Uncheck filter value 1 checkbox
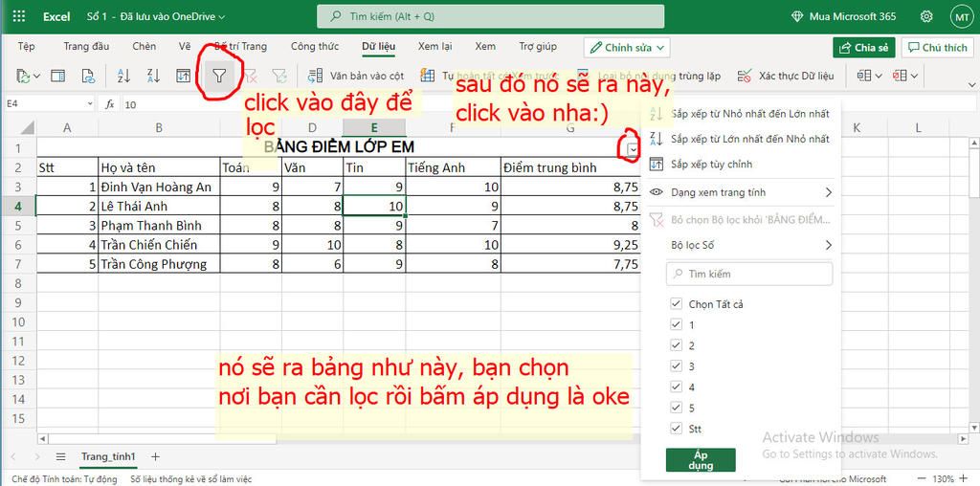980x486 pixels. click(676, 325)
